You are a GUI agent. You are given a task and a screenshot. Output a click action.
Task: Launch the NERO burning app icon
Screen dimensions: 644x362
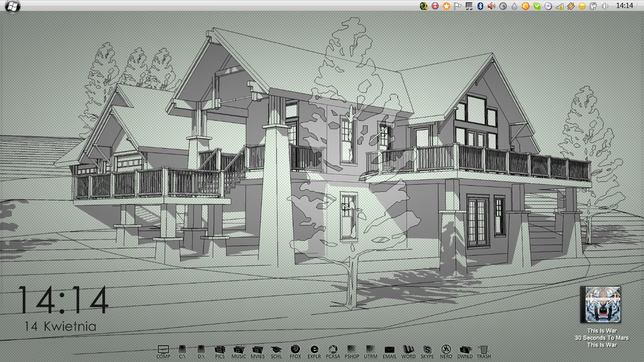point(446,350)
